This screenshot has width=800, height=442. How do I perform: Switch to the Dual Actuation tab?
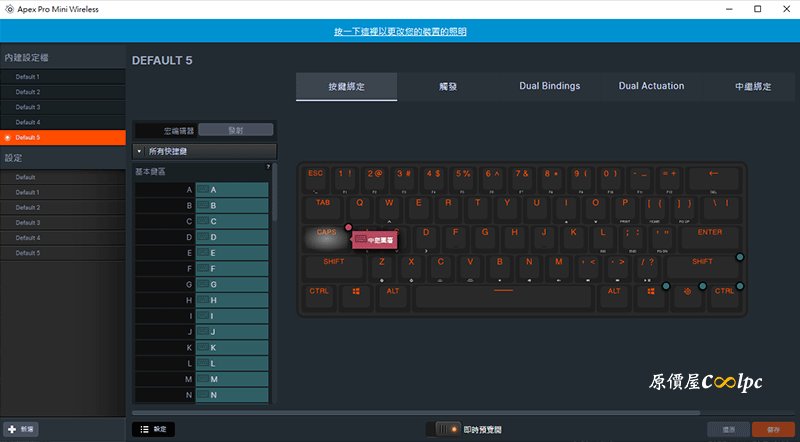(651, 87)
